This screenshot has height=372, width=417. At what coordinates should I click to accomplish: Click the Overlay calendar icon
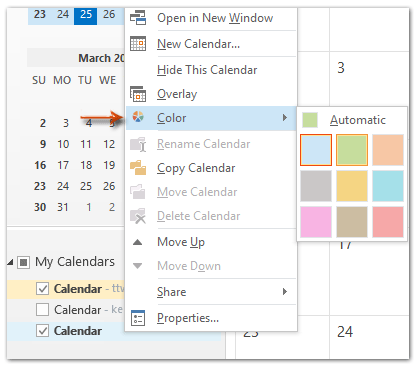(x=138, y=94)
